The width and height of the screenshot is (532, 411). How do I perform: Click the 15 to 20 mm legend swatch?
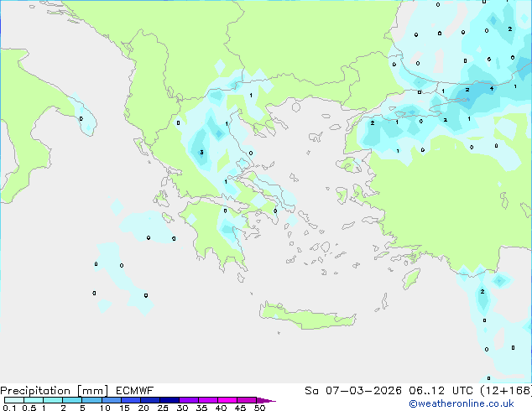tap(130, 400)
